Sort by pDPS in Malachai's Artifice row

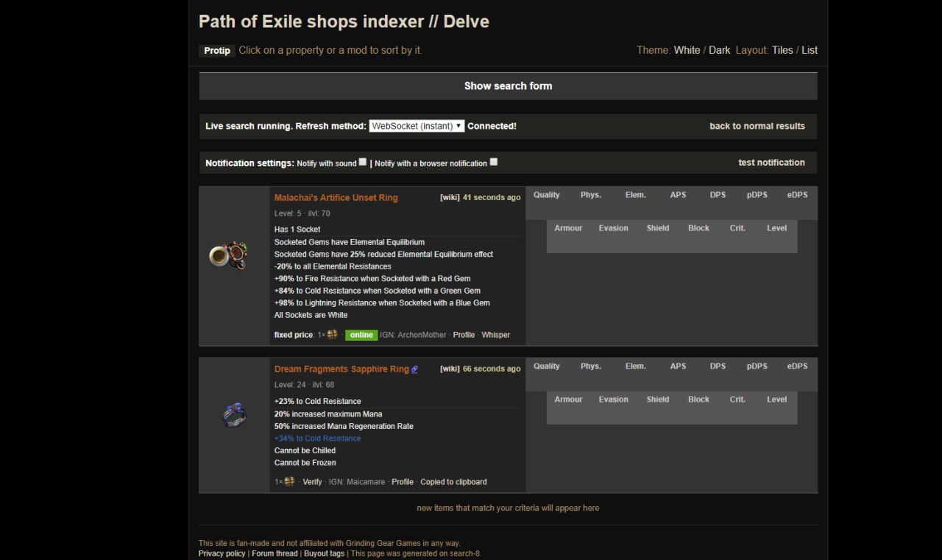click(x=757, y=195)
